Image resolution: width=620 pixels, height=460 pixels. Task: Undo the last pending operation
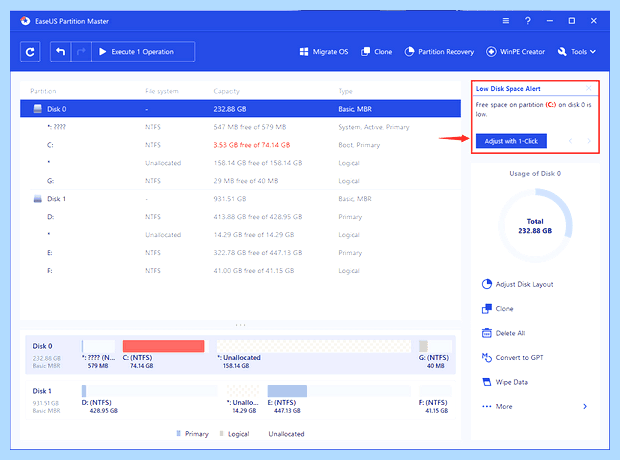(60, 52)
